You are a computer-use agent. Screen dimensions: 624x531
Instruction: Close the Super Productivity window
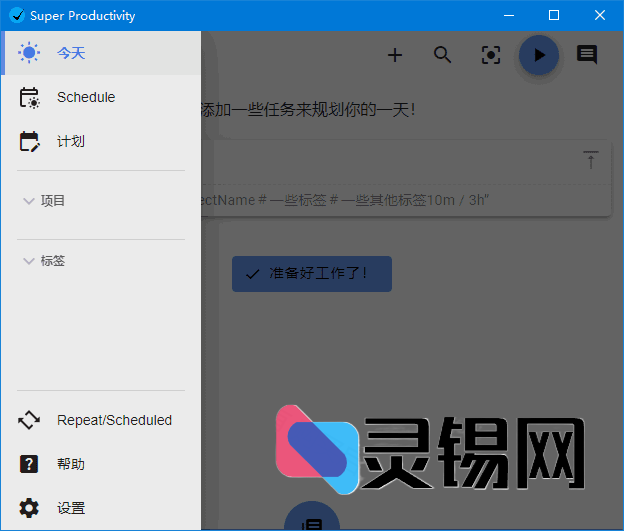[x=600, y=16]
